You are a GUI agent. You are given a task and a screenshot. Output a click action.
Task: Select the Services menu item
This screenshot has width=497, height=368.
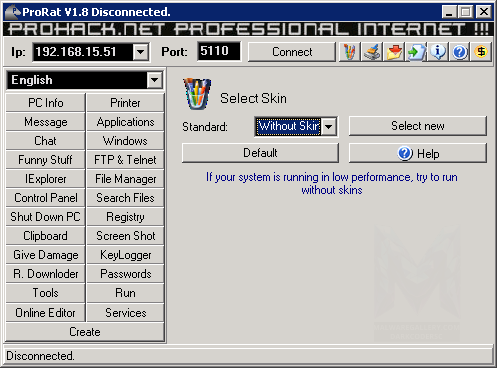click(x=125, y=313)
